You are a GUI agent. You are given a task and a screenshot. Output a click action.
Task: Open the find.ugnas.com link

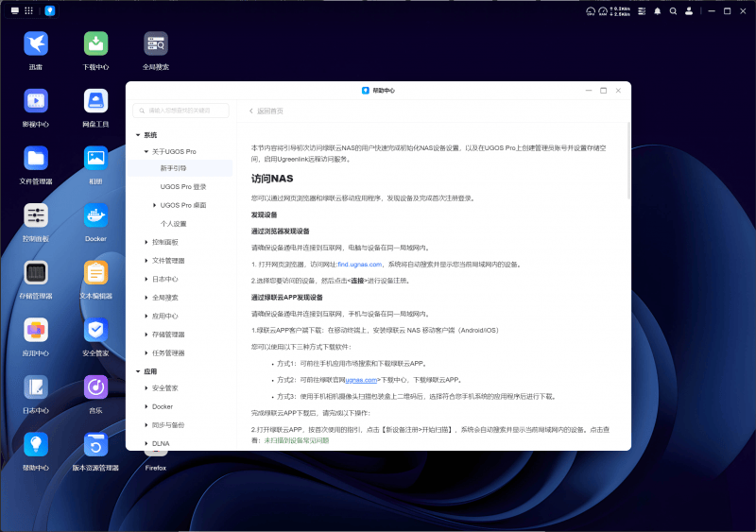(360, 265)
